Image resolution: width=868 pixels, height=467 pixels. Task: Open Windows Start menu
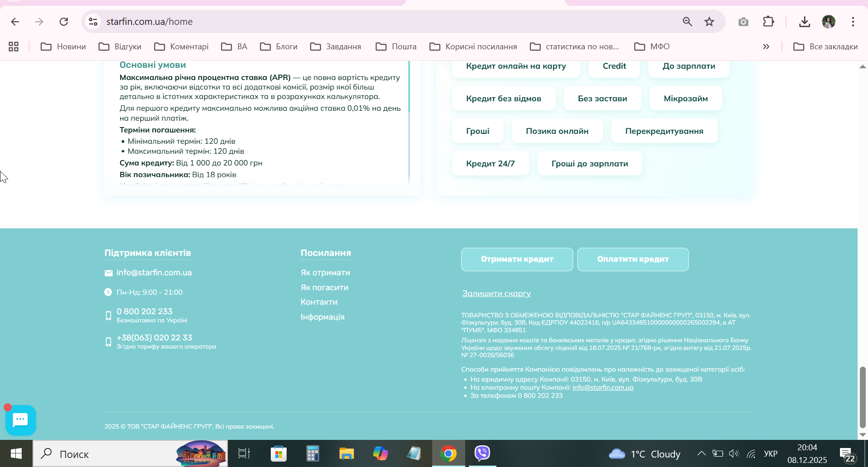point(16,453)
